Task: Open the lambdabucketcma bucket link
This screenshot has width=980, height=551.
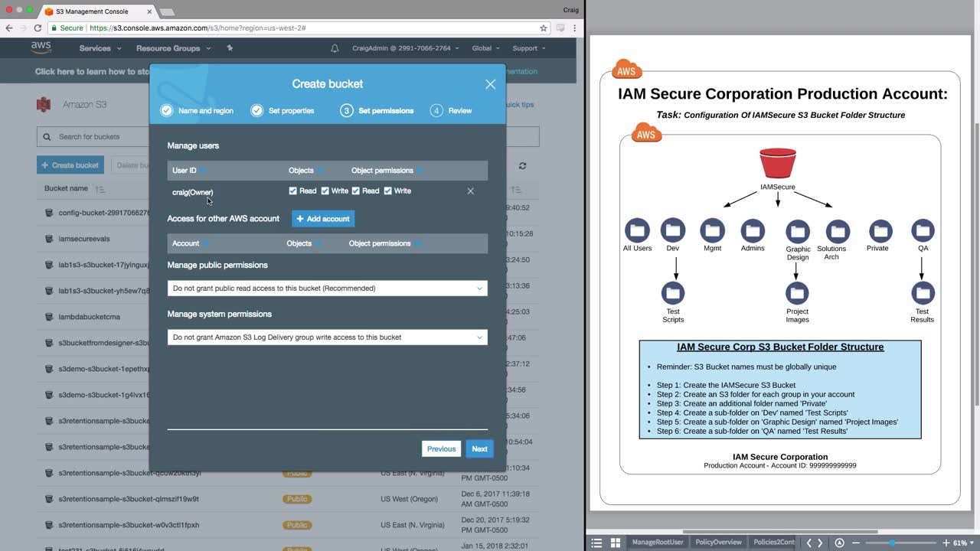Action: click(x=90, y=317)
